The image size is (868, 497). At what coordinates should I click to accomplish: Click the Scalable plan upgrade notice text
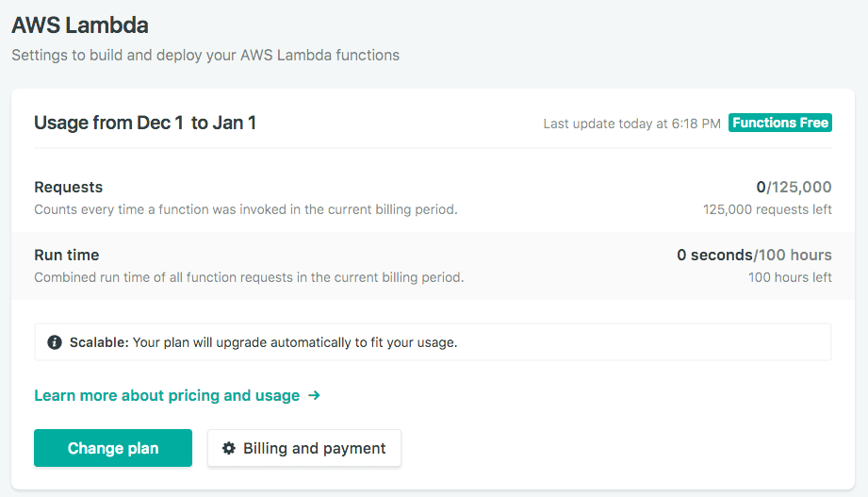click(x=264, y=342)
